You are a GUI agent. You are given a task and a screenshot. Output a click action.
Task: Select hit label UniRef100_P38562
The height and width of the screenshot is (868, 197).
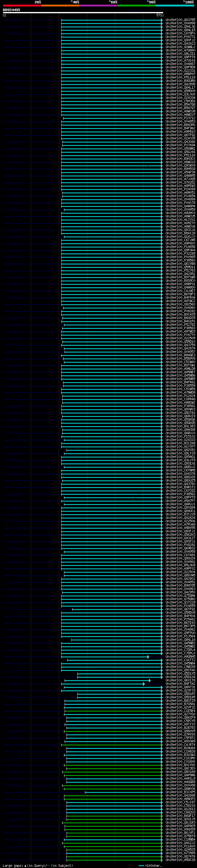coord(180,494)
